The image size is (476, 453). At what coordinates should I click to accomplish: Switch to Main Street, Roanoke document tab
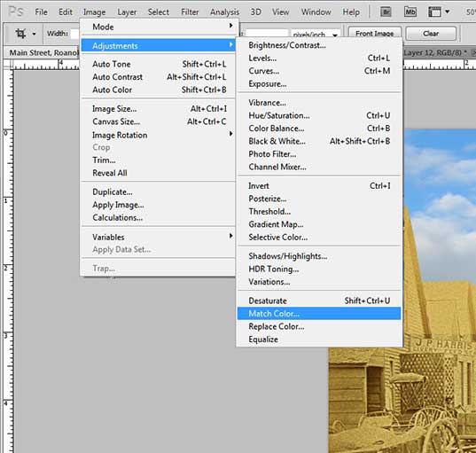coord(43,52)
